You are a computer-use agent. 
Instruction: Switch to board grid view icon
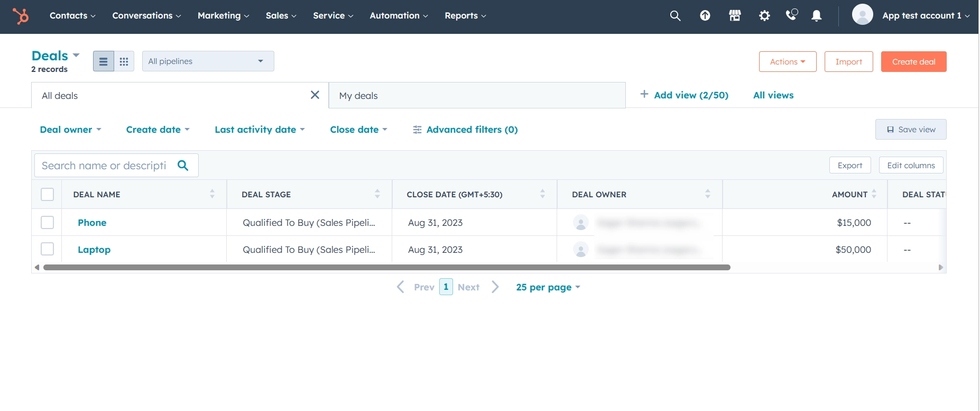(x=124, y=61)
